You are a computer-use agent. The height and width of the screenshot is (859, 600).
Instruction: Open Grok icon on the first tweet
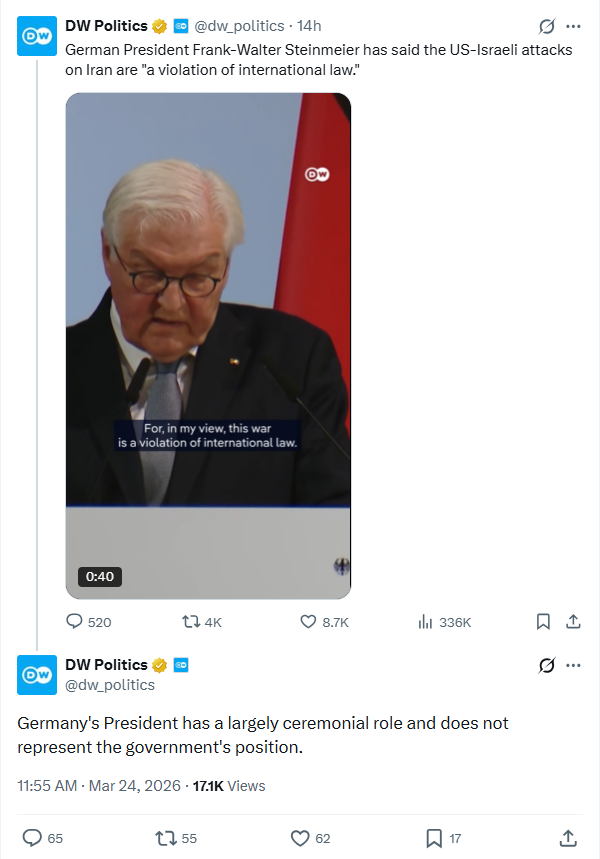547,26
